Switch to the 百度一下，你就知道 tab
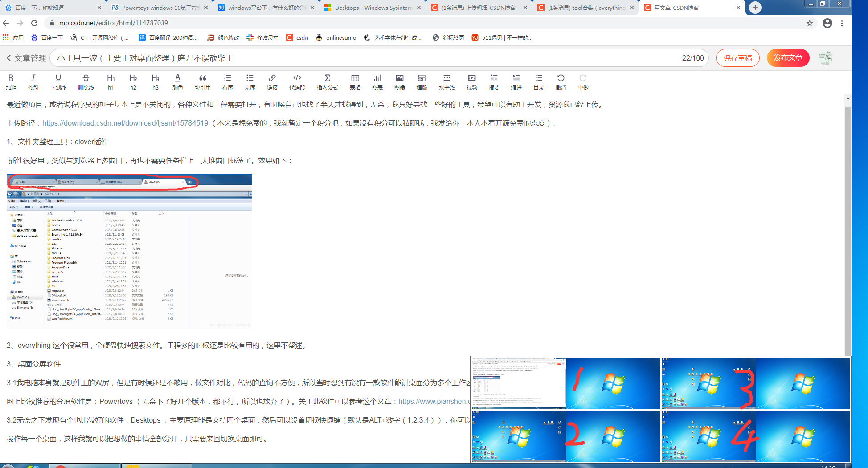Screen dimensions: 868x468 [53, 8]
